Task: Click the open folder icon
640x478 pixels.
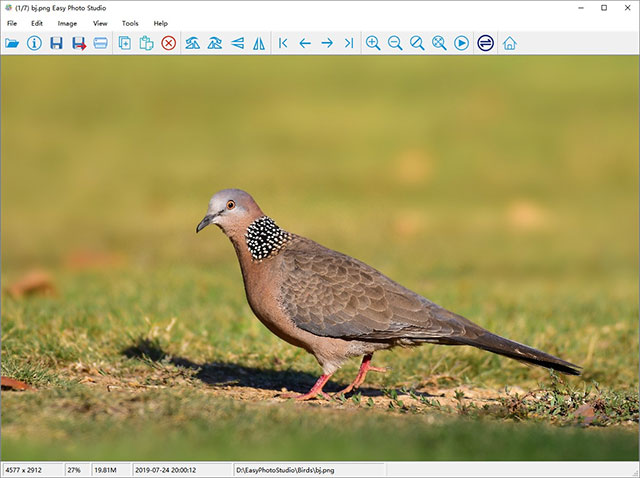Action: tap(12, 43)
